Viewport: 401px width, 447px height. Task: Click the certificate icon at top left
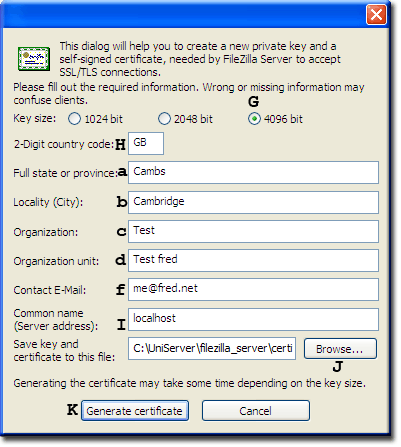tap(34, 59)
